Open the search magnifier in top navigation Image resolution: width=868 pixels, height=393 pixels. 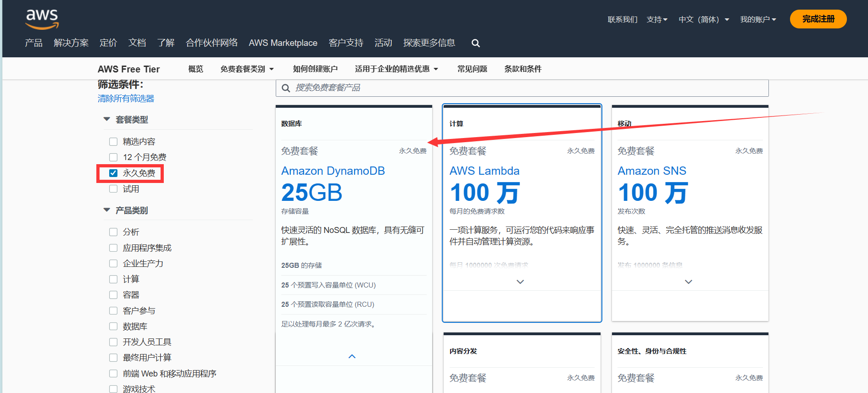click(476, 43)
